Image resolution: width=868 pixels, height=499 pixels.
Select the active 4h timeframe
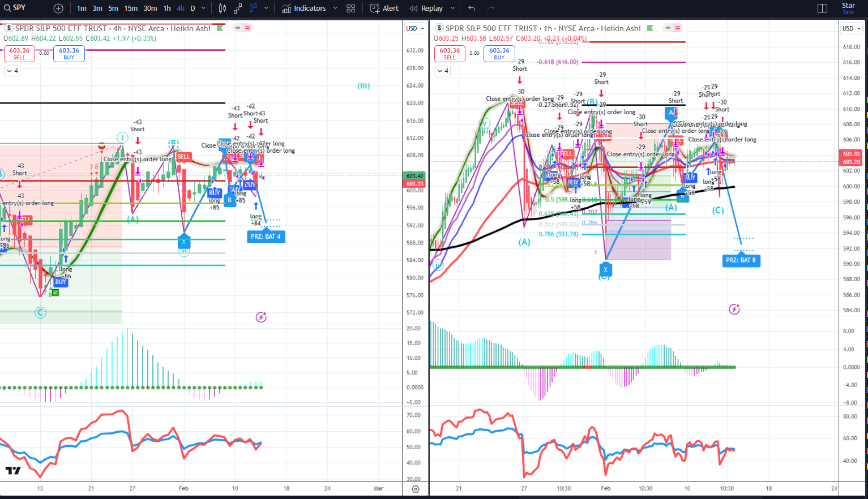click(180, 8)
